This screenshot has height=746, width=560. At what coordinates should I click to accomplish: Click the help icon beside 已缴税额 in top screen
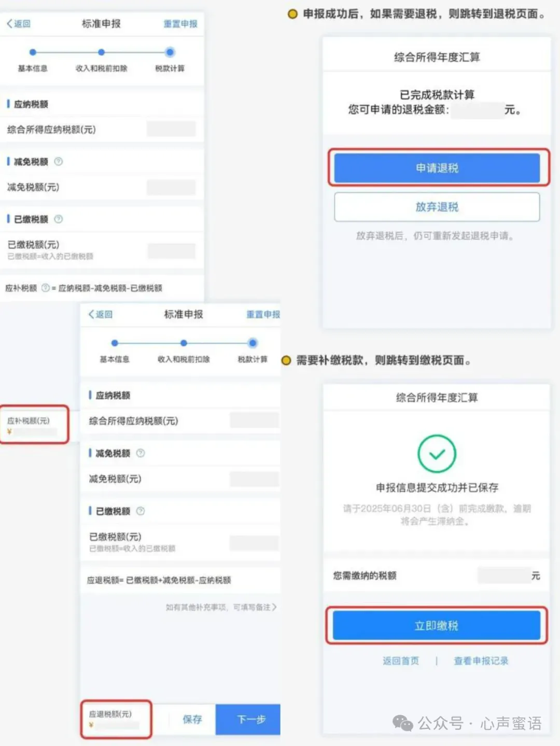(59, 219)
